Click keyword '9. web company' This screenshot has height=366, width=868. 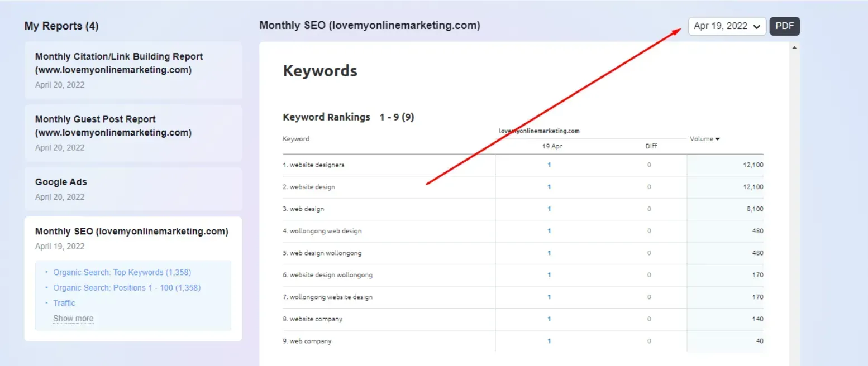[307, 341]
